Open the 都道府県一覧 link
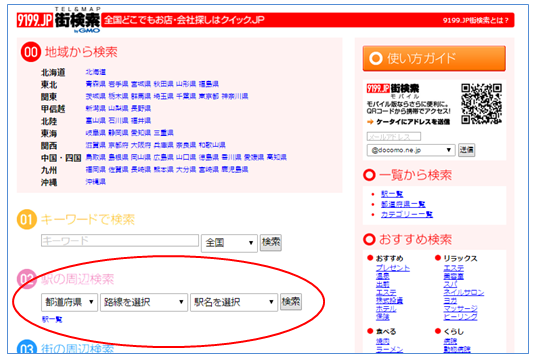 click(x=403, y=204)
